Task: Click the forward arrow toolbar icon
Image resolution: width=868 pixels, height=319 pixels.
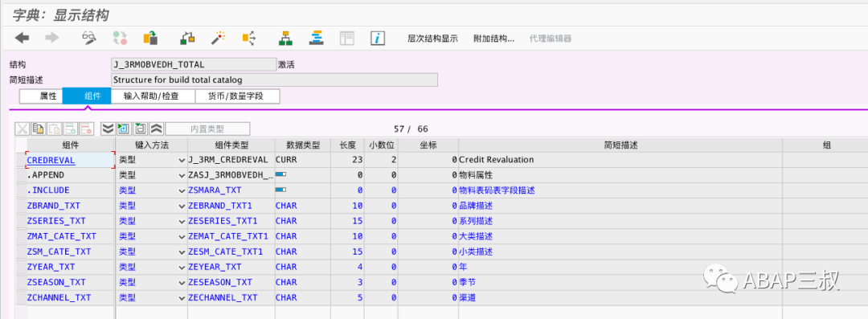Action: pos(52,38)
